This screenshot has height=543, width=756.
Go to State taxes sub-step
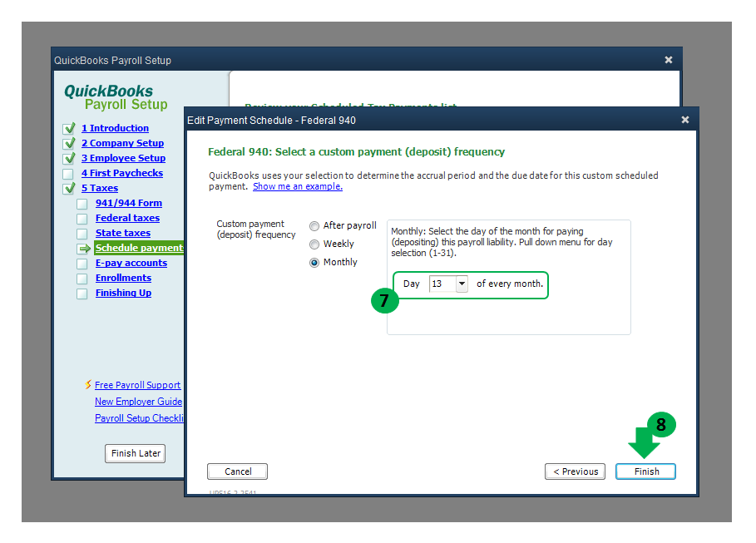click(x=123, y=233)
